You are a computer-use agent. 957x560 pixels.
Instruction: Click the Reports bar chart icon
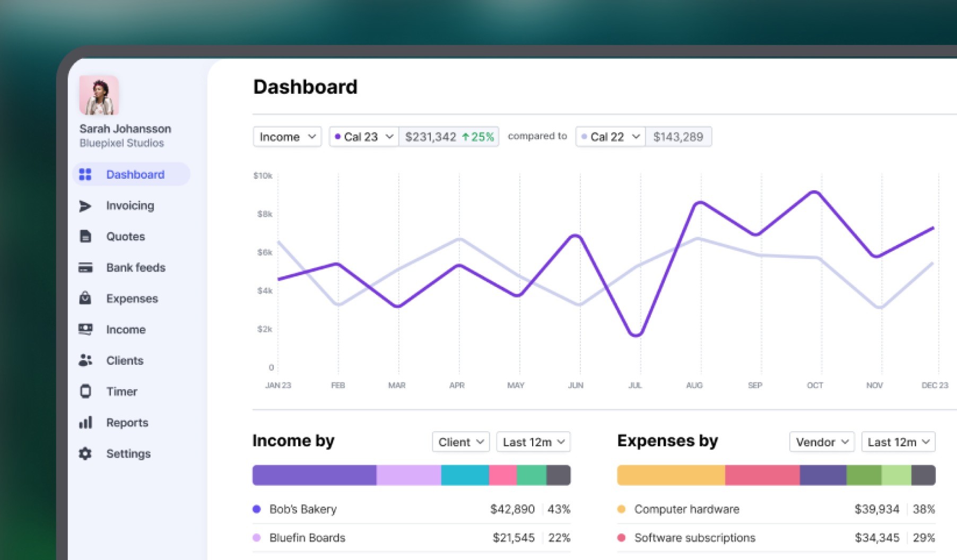point(85,423)
